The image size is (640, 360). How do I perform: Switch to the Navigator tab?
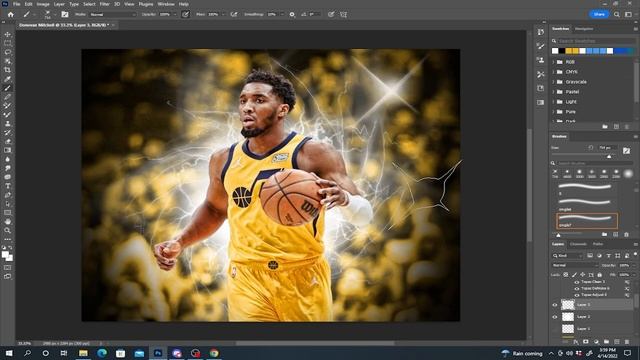pyautogui.click(x=584, y=29)
